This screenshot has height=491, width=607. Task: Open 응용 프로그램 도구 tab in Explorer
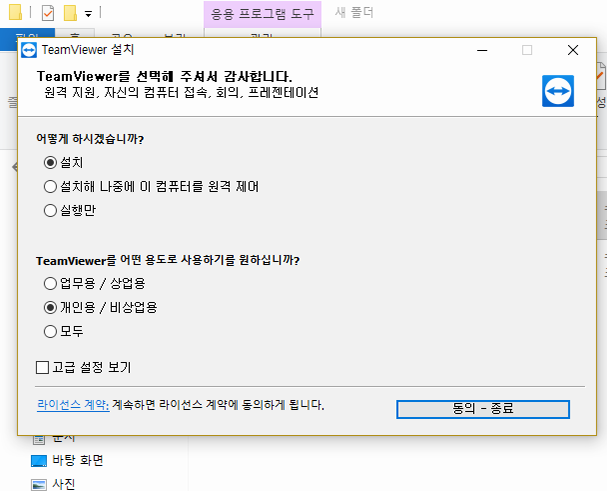click(x=262, y=14)
